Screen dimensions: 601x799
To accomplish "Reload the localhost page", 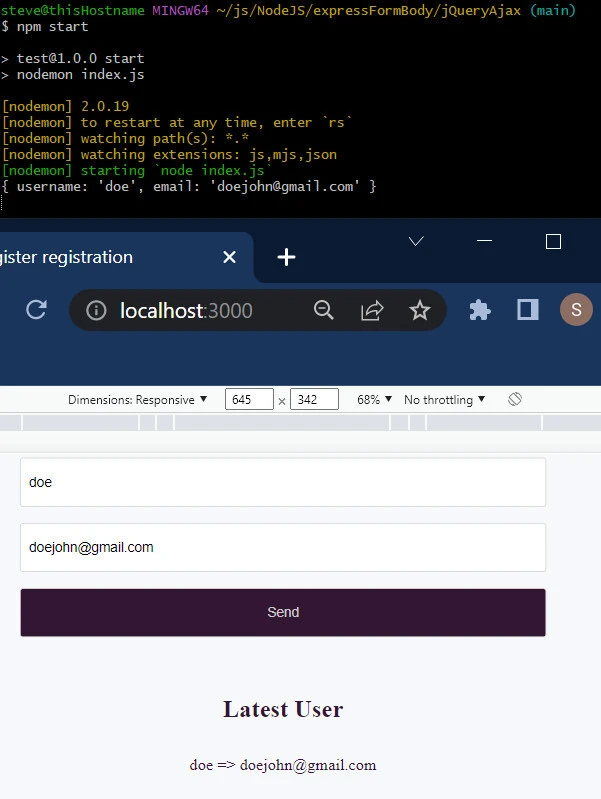I will (x=36, y=310).
